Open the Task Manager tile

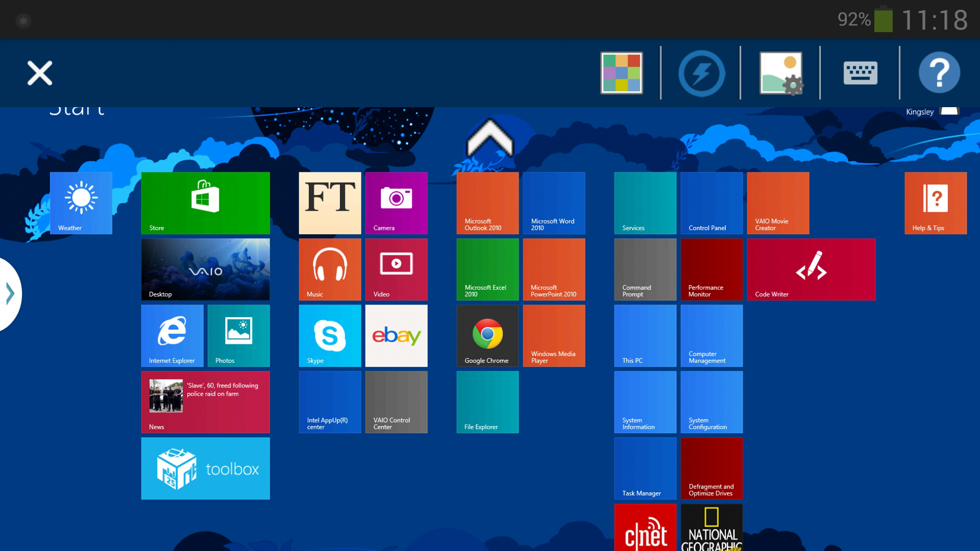pyautogui.click(x=645, y=468)
